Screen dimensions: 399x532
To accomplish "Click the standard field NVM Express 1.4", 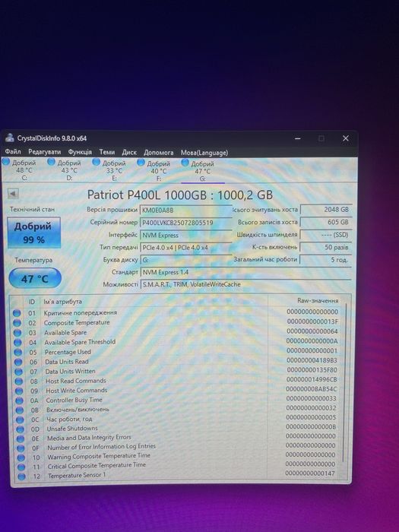I will point(245,272).
